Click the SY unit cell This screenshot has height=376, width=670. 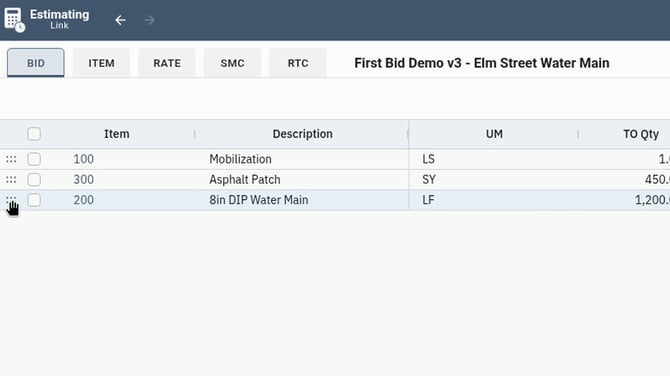429,179
